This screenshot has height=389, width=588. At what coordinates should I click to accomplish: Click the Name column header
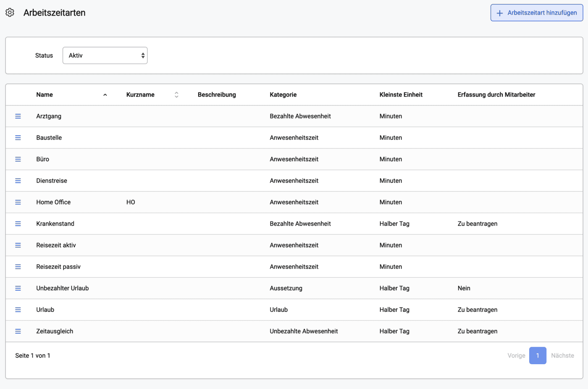[x=45, y=95]
